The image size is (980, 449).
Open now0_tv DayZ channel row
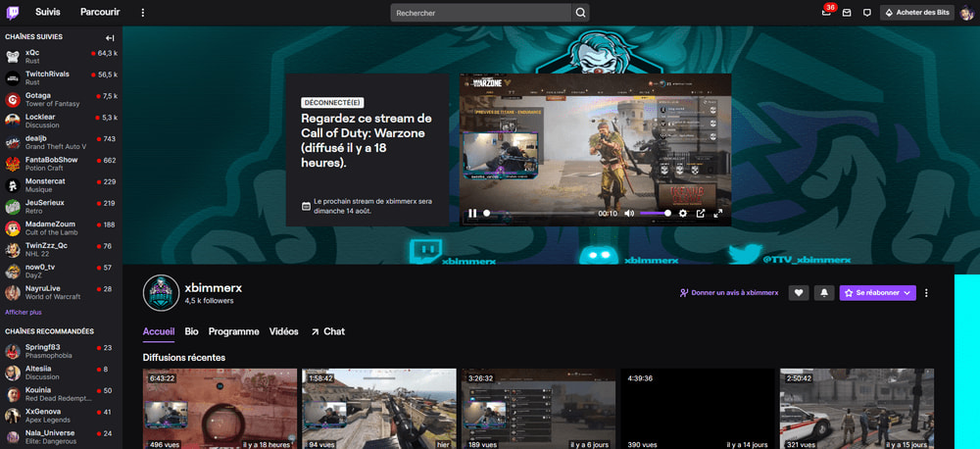[61, 272]
